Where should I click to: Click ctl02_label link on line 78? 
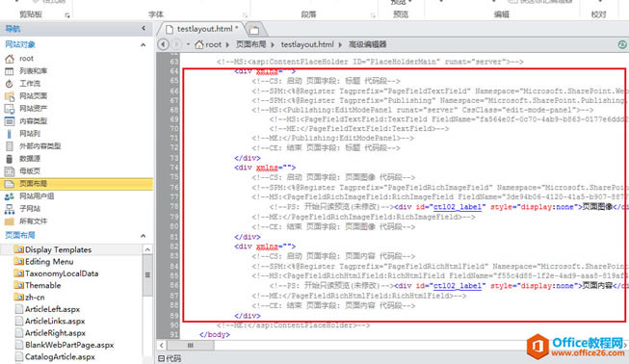(x=458, y=207)
